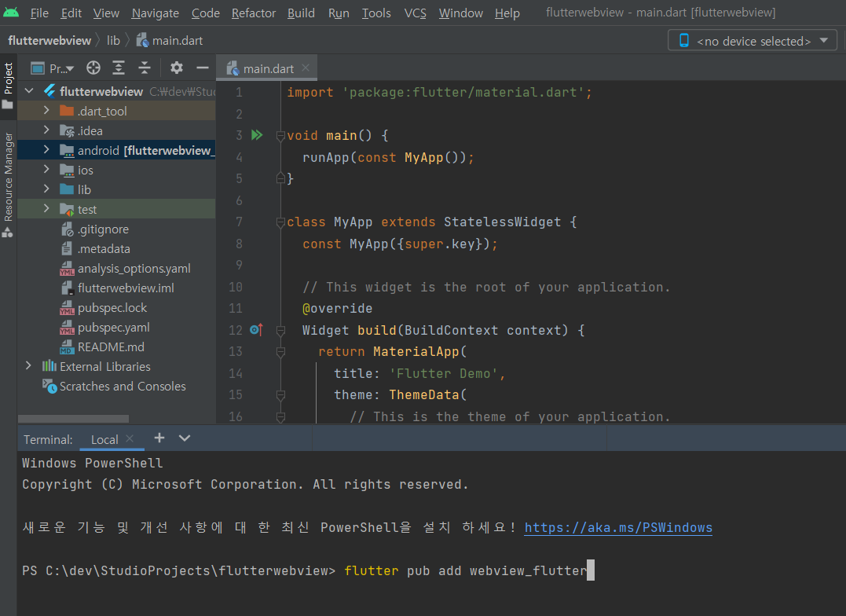Toggle code fold on ThemeData line 15
The height and width of the screenshot is (616, 846).
[x=280, y=394]
